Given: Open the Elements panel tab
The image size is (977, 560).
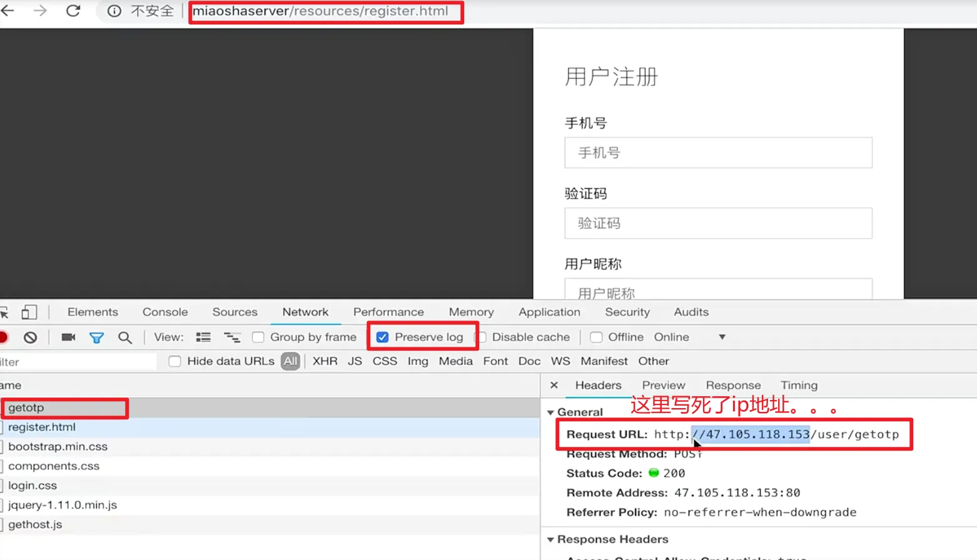Looking at the screenshot, I should tap(93, 312).
